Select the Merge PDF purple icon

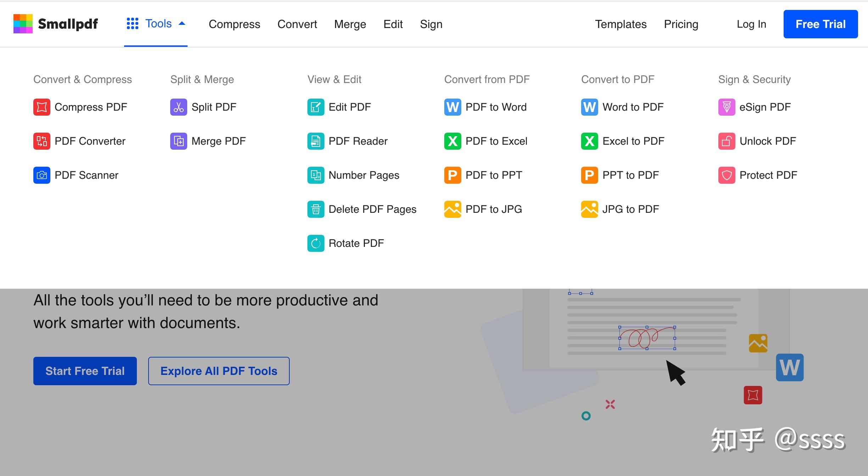(x=179, y=141)
